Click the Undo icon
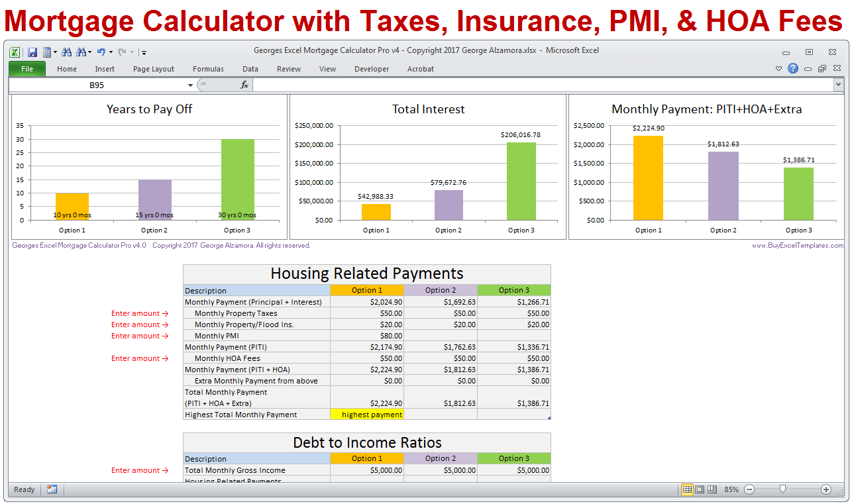The image size is (852, 504). (101, 52)
